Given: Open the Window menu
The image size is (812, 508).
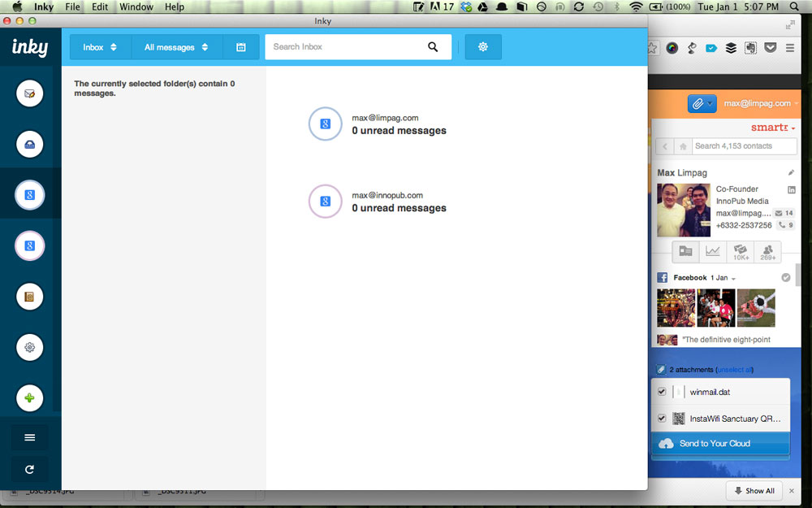Looking at the screenshot, I should click(136, 7).
